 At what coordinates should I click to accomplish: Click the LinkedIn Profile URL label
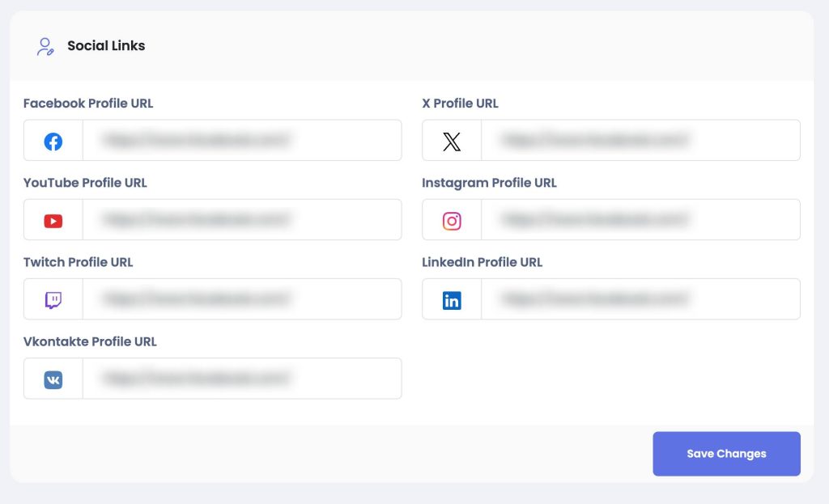[483, 262]
